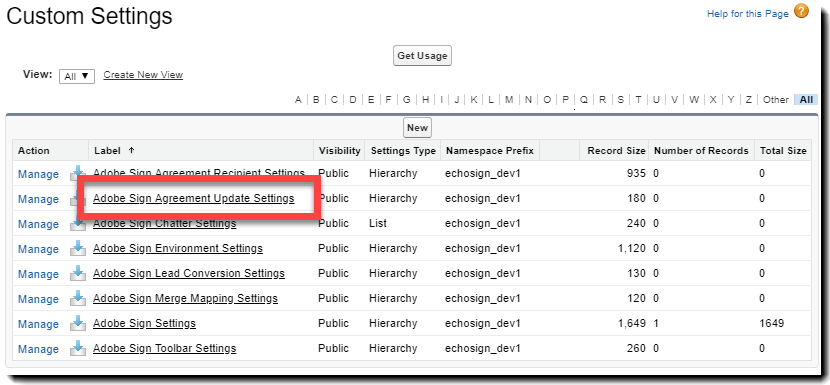Click the New button

click(x=417, y=128)
